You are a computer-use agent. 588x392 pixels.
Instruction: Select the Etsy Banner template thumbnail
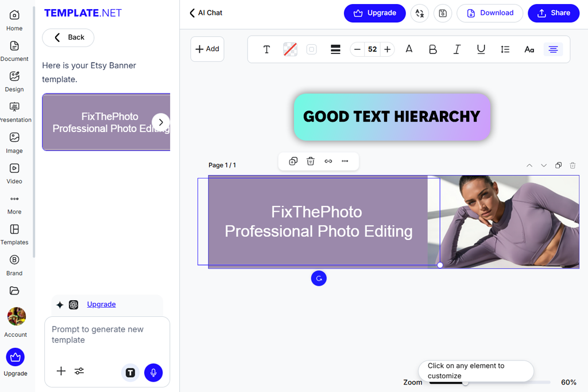pyautogui.click(x=106, y=122)
